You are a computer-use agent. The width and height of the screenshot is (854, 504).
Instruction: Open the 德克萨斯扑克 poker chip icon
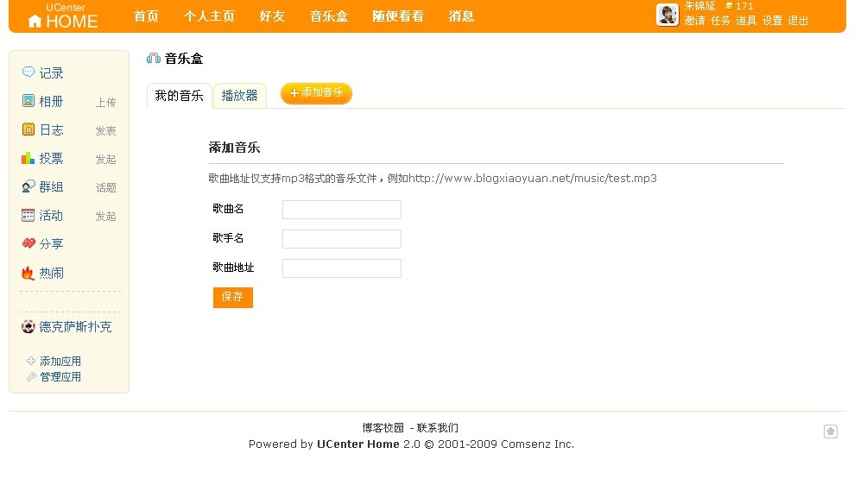(x=28, y=326)
